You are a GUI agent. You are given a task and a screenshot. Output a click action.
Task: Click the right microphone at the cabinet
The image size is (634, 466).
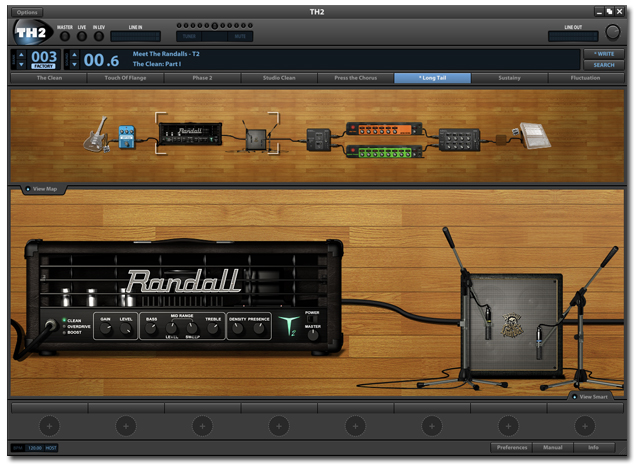coord(539,343)
